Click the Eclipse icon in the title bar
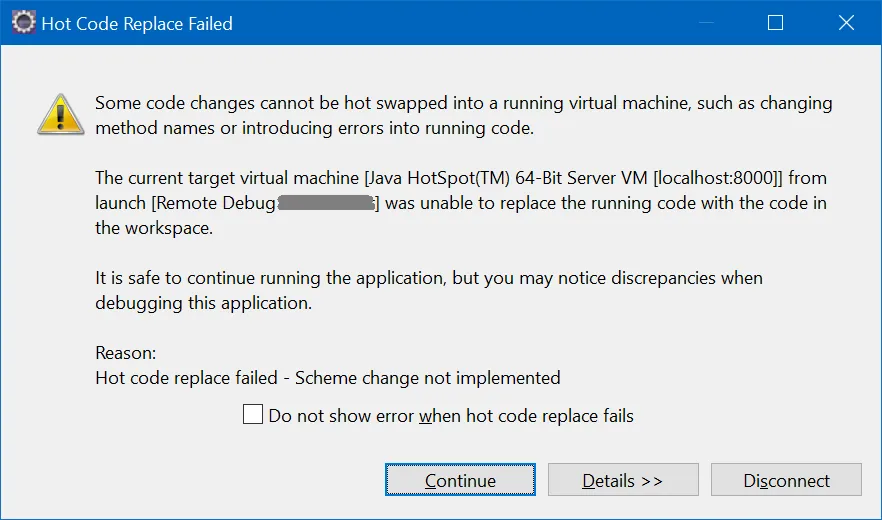 (22, 22)
